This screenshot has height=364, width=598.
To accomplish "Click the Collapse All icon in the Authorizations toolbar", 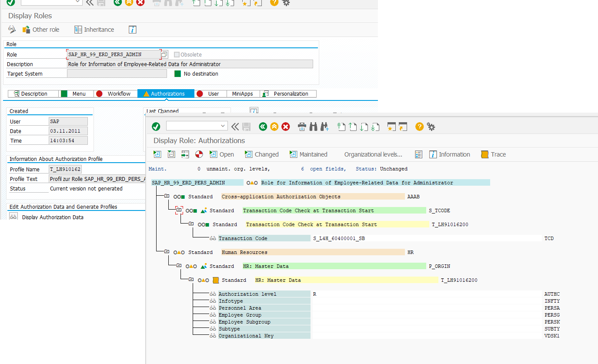I will pyautogui.click(x=171, y=154).
